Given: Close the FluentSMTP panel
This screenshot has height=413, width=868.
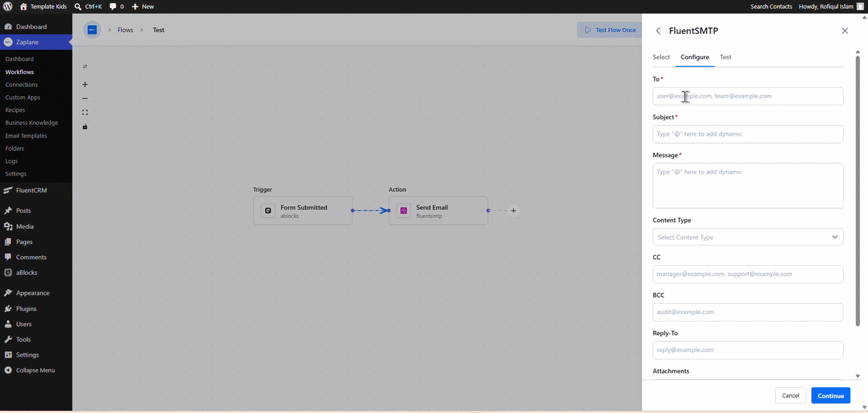Looking at the screenshot, I should 844,31.
